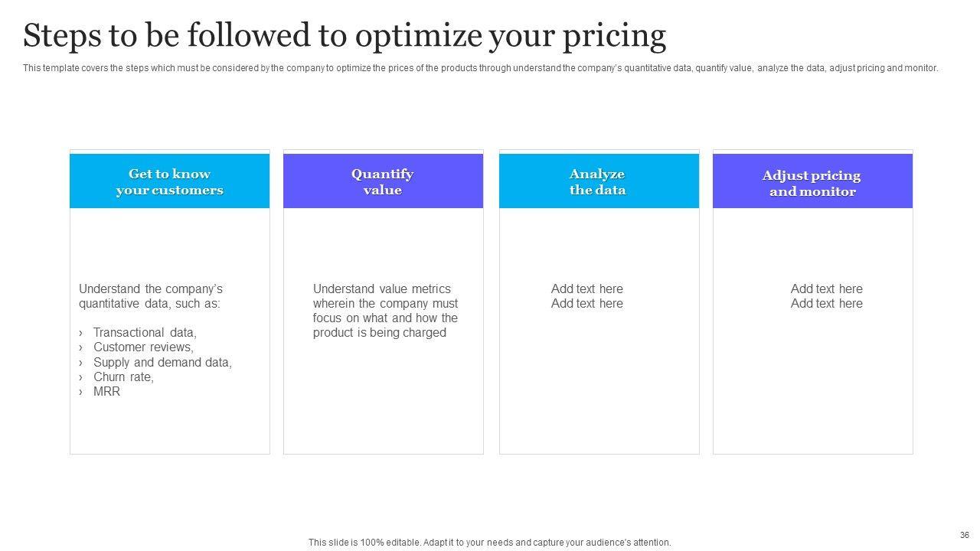The image size is (980, 551).
Task: Click the slide number 36
Action: 965,535
